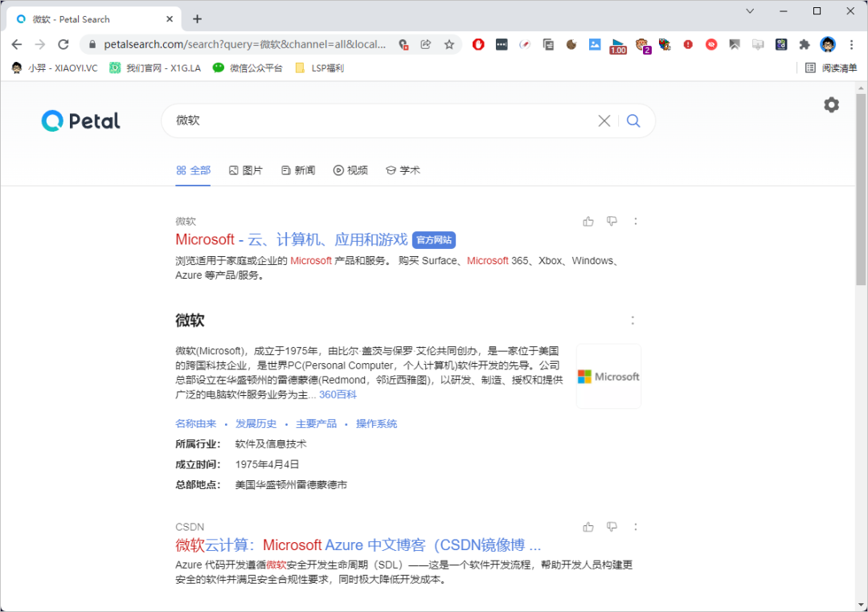Click the Petal search magnifier icon
Screen dimensions: 868x612
click(x=633, y=120)
